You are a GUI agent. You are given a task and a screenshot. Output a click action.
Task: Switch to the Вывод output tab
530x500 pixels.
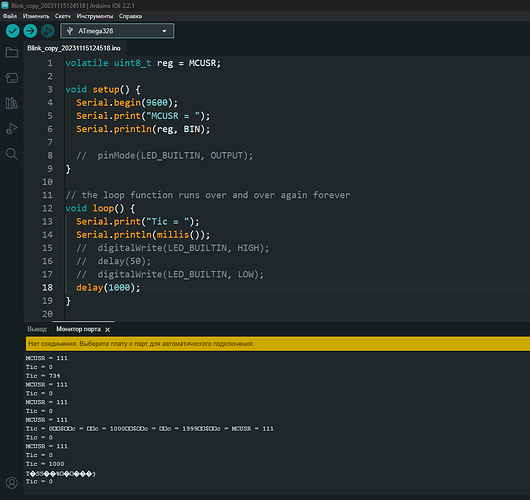click(37, 329)
